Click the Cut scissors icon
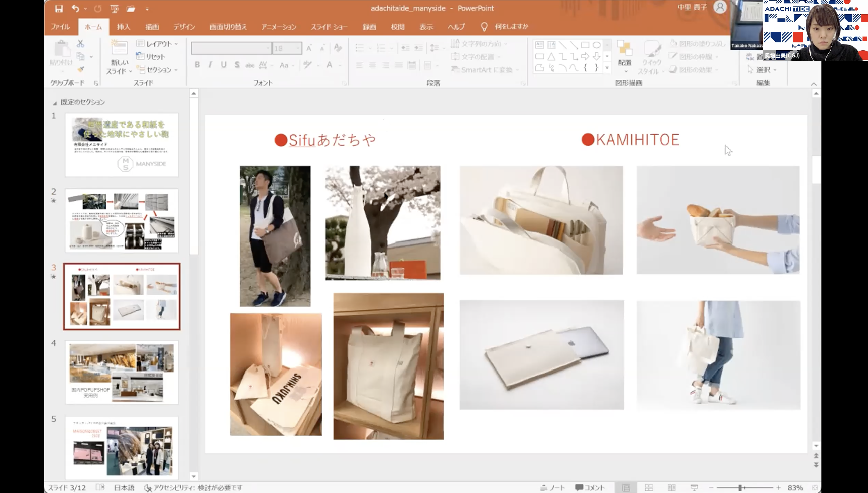868x493 pixels. (x=80, y=44)
